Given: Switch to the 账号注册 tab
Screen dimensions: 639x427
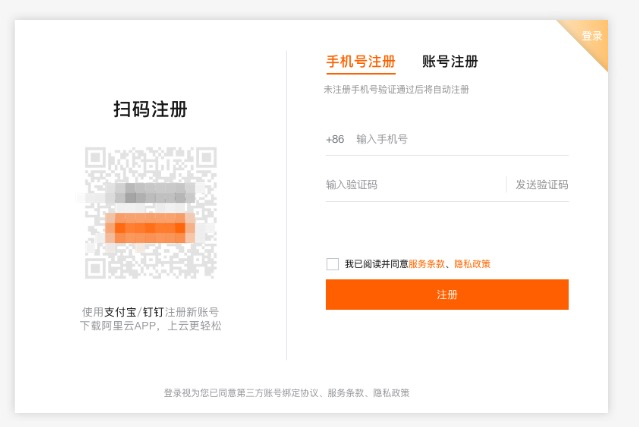Looking at the screenshot, I should pos(450,62).
